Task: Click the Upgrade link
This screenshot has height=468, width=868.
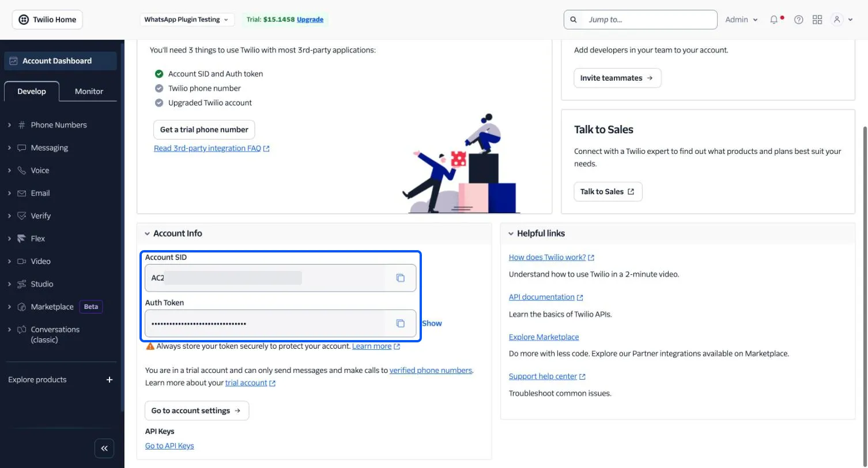Action: point(310,20)
